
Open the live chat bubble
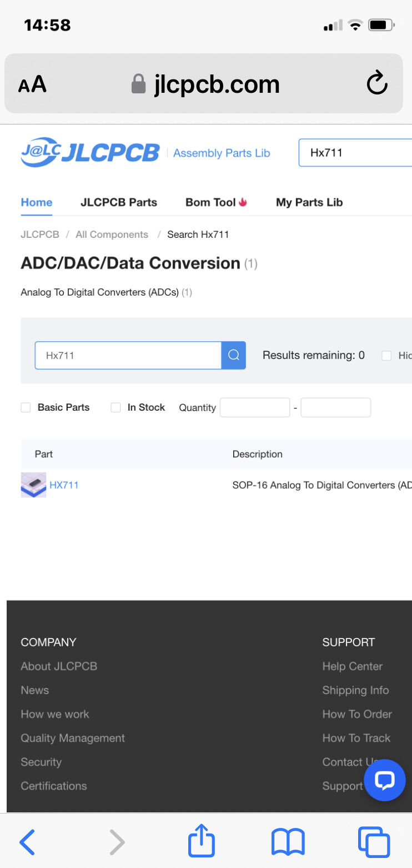point(384,780)
